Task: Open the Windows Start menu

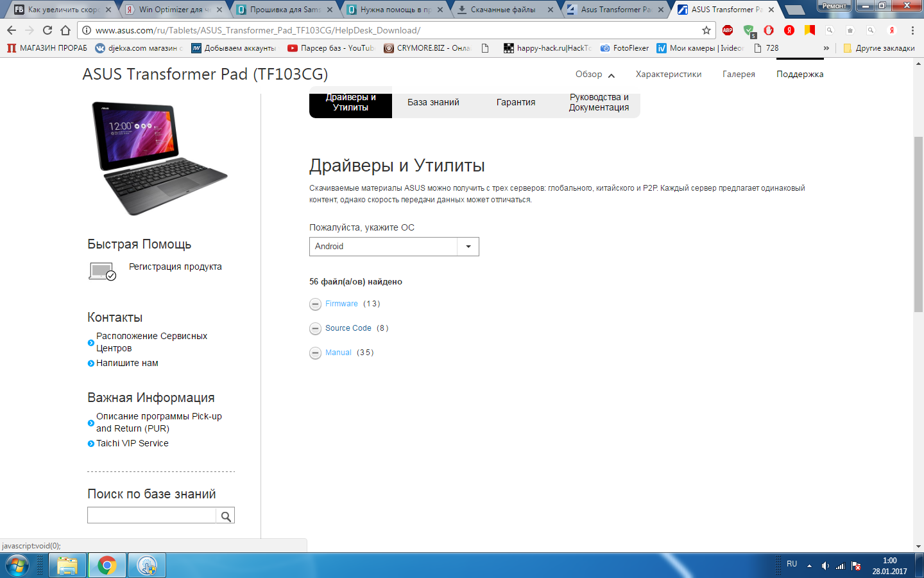Action: 17,566
